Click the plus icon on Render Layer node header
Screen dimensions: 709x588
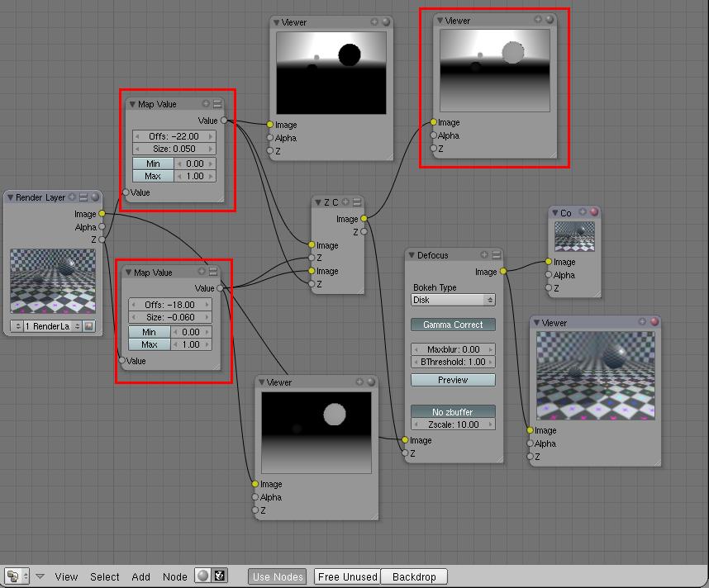[x=72, y=197]
